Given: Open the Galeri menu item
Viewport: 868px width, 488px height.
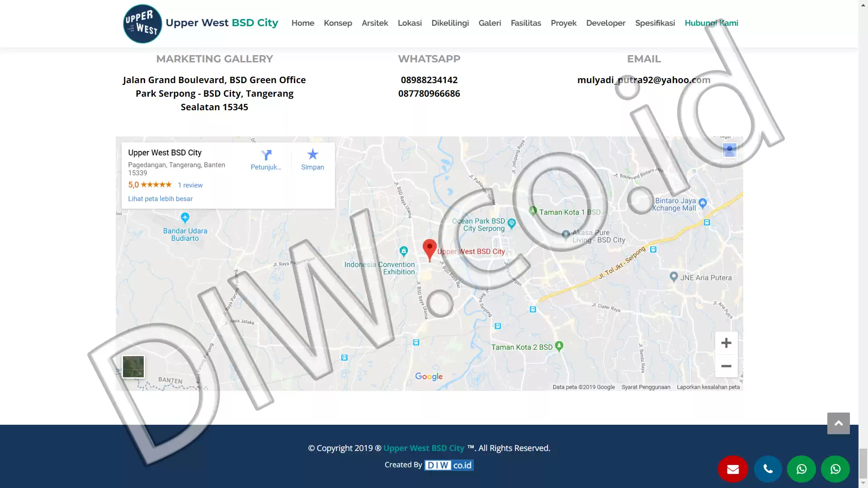Looking at the screenshot, I should [490, 23].
